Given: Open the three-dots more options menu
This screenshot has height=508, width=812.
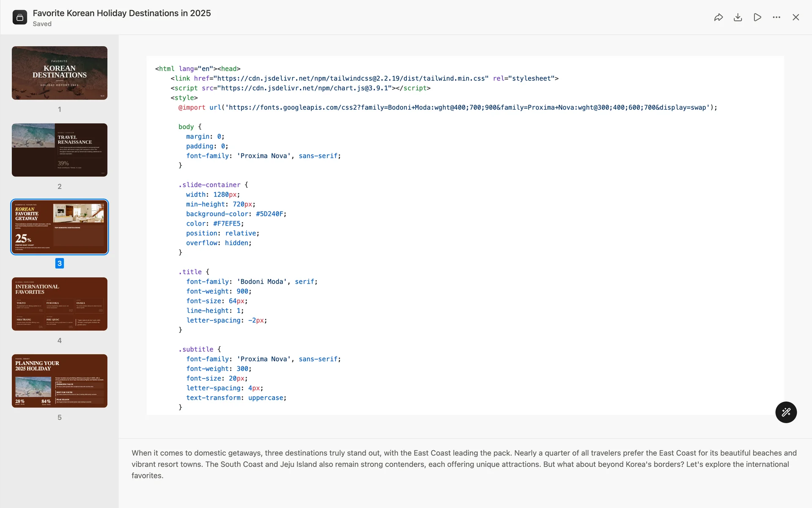Looking at the screenshot, I should (776, 17).
